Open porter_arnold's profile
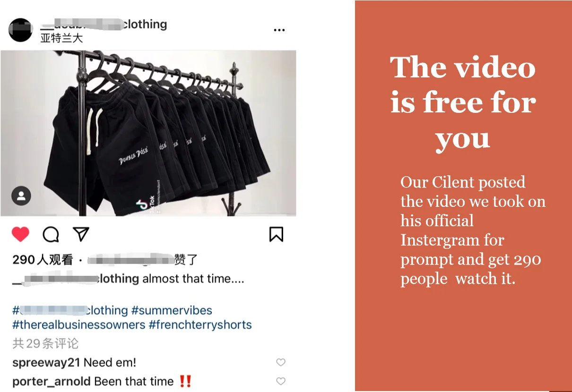Screen dimensions: 572x392 pos(52,381)
